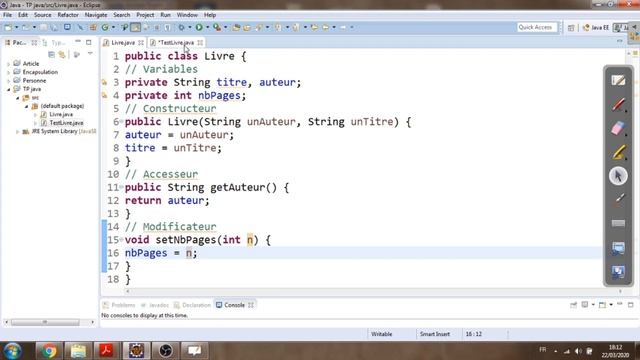This screenshot has width=640, height=360.
Task: Toggle Link with Editor in Package Explorer
Action: (x=62, y=54)
